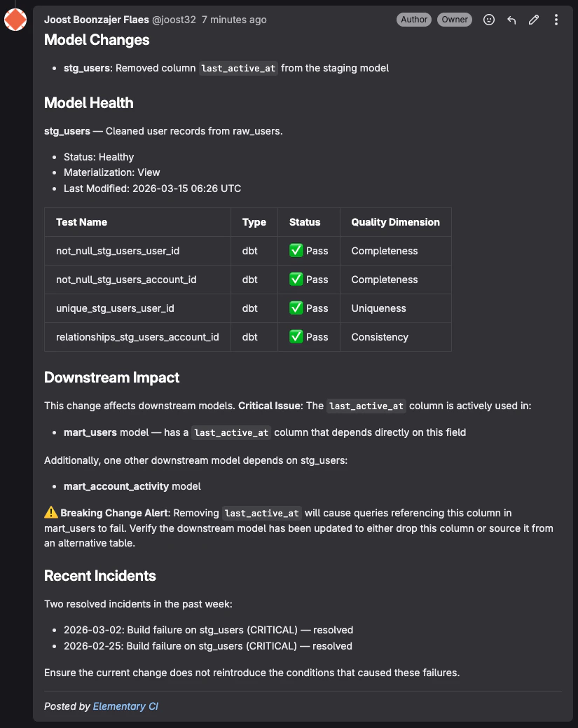Click Joost Boonzajer Flaes's avatar
This screenshot has height=728, width=578.
tap(15, 20)
